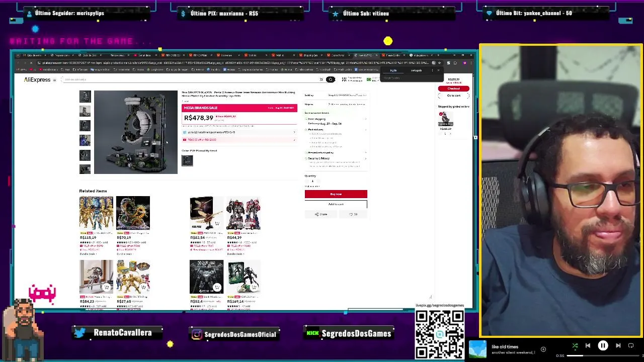Pause the song 'like old times'
This screenshot has height=362, width=644.
[603, 346]
